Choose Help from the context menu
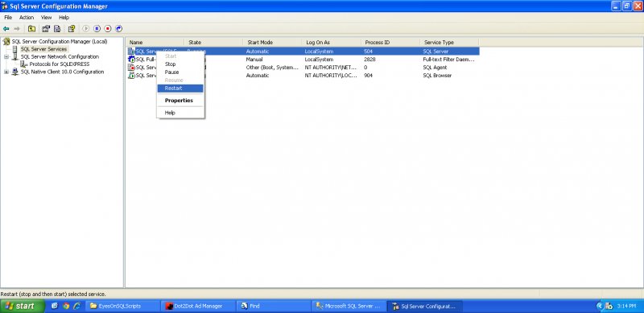Image resolution: width=644 pixels, height=313 pixels. click(180, 113)
